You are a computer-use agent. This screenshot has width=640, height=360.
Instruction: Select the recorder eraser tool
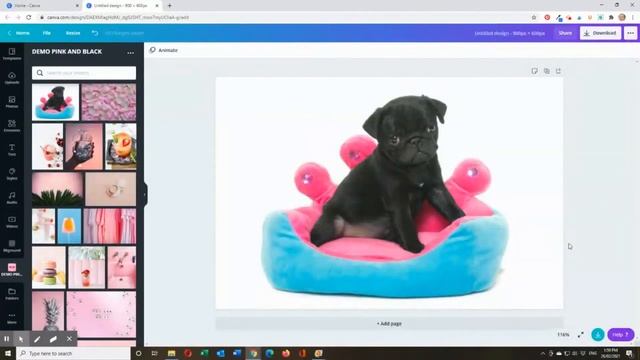pyautogui.click(x=53, y=339)
